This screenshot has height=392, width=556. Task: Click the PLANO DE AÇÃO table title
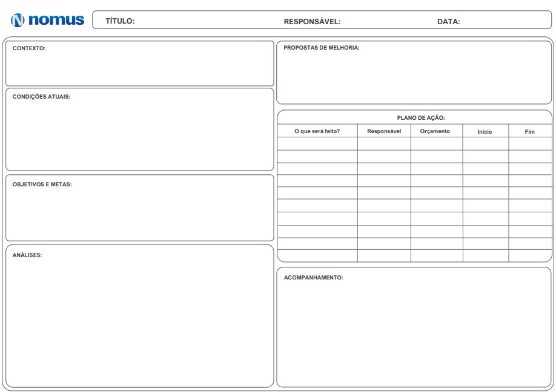point(421,117)
